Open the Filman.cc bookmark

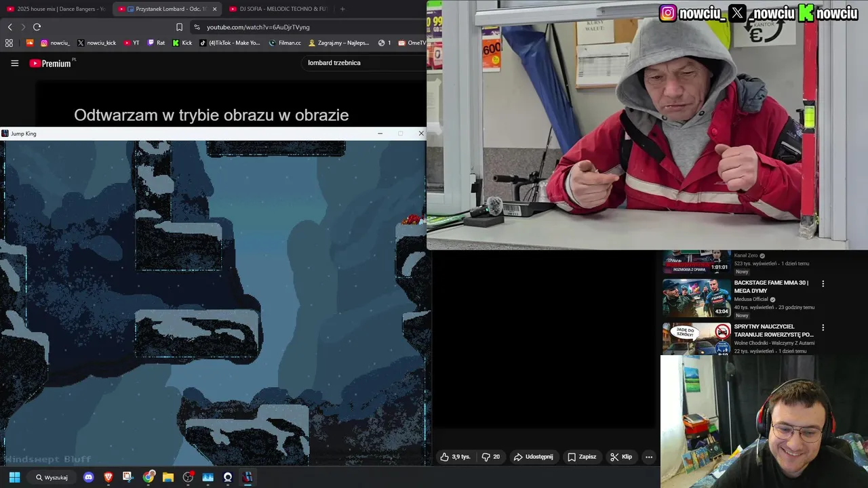(285, 43)
